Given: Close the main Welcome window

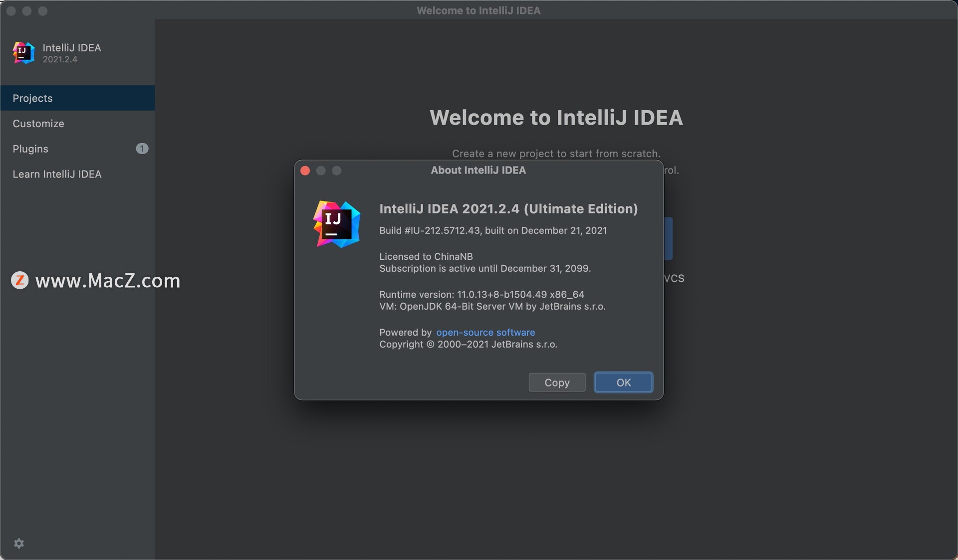Looking at the screenshot, I should pos(11,11).
